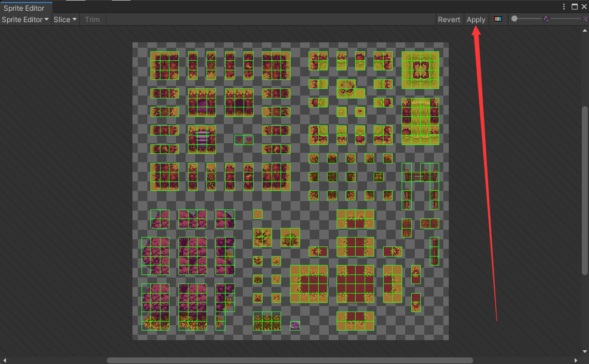The width and height of the screenshot is (589, 364).
Task: Select the large yellow-green tile with red ring
Action: [420, 70]
